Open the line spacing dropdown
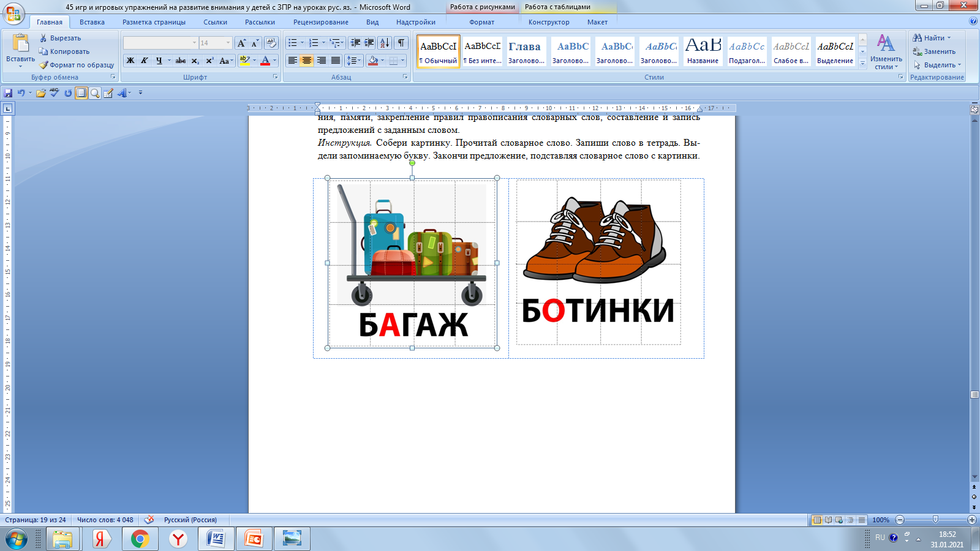This screenshot has height=551, width=980. (354, 61)
